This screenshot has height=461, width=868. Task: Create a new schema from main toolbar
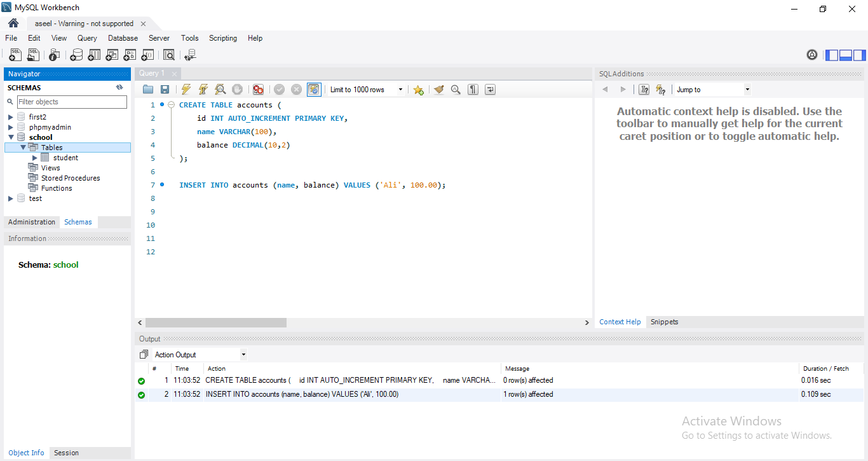tap(76, 55)
